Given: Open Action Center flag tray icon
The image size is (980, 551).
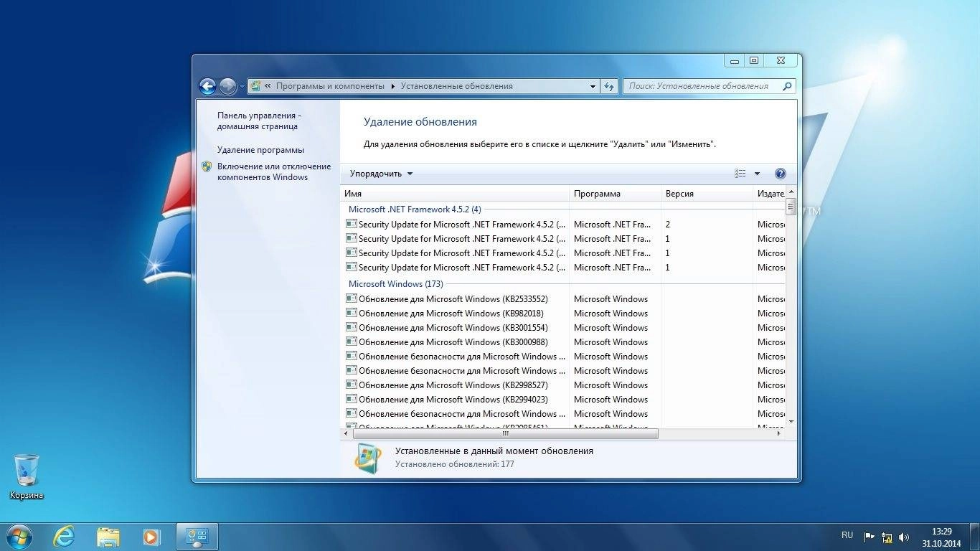Looking at the screenshot, I should pos(869,537).
